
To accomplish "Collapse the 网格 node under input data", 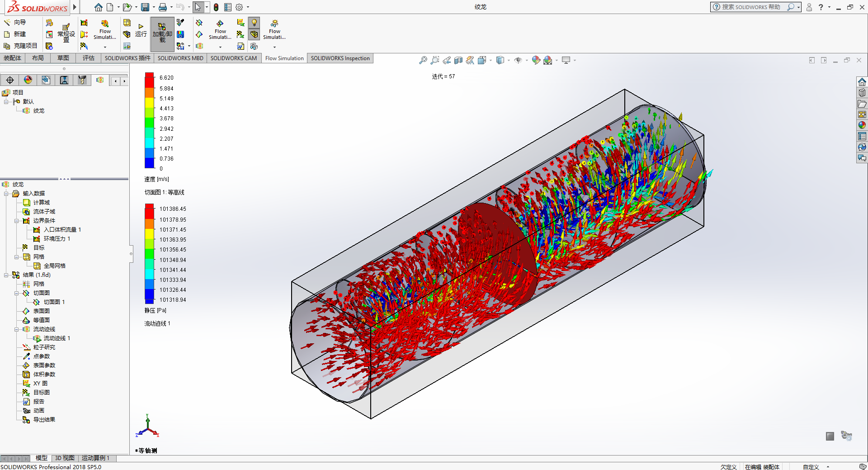I will [17, 257].
